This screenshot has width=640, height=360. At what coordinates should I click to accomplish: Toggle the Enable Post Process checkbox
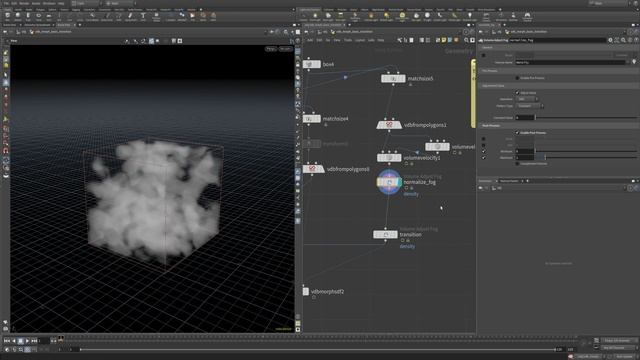517,133
